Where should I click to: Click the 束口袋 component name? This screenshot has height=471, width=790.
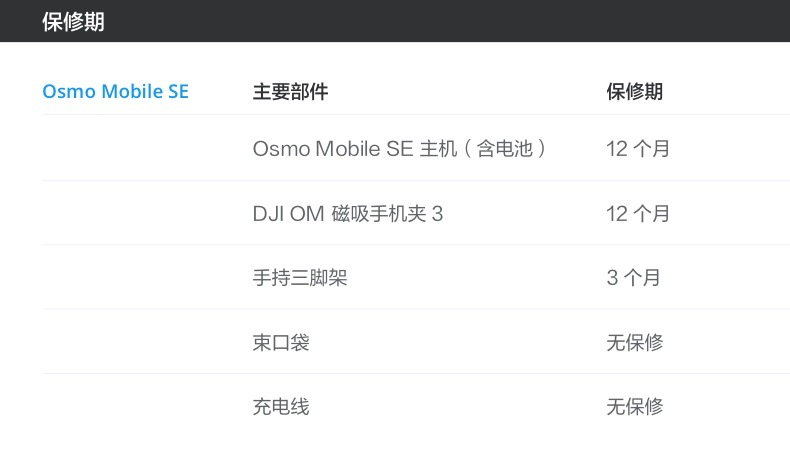tap(281, 342)
